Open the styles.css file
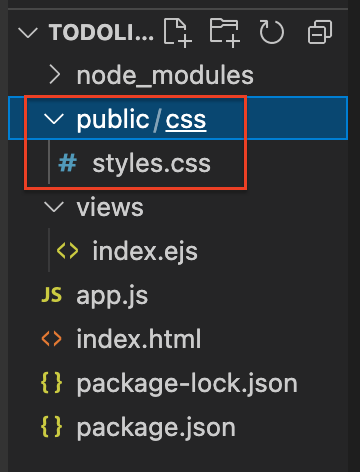The image size is (360, 472). [x=152, y=163]
